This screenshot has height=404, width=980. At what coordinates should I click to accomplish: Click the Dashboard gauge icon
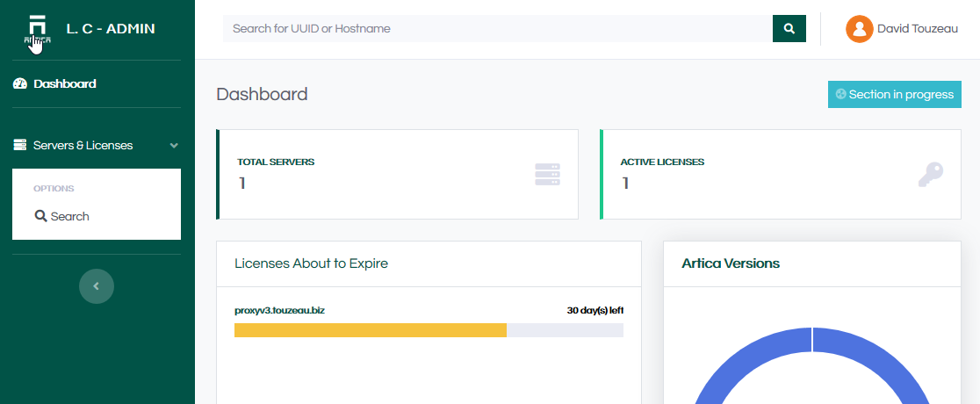click(20, 84)
